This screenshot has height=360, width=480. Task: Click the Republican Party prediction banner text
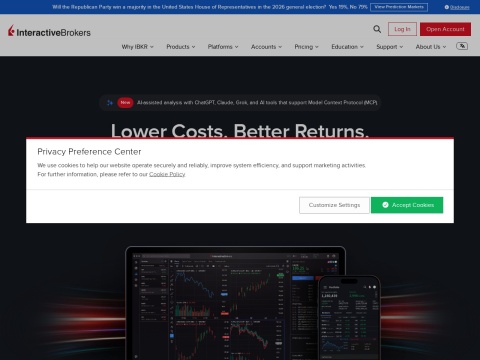[210, 7]
